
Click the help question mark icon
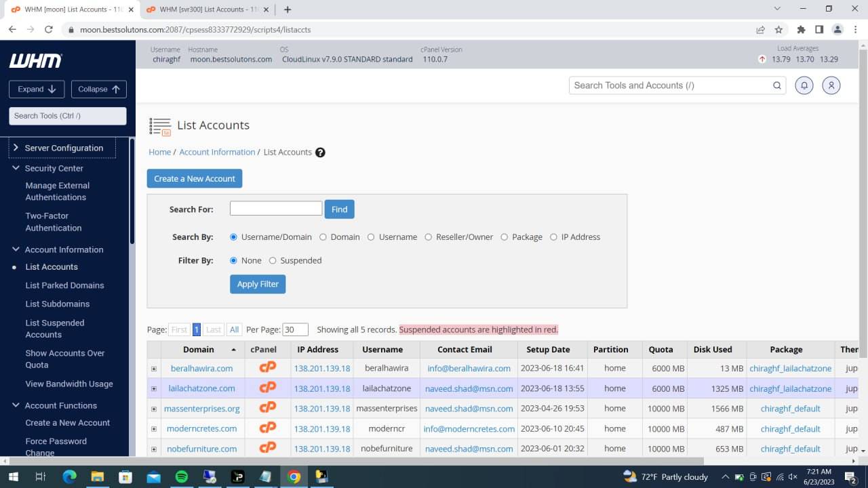click(x=320, y=152)
